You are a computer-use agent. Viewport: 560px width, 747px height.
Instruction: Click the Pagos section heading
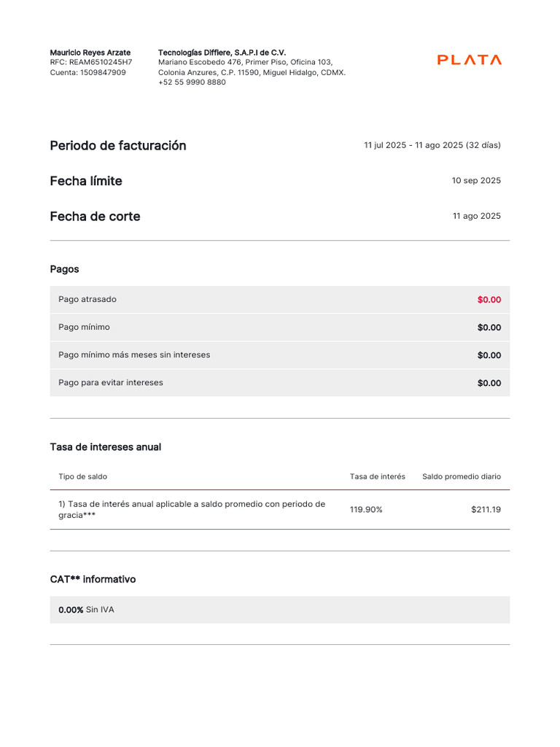(x=64, y=269)
